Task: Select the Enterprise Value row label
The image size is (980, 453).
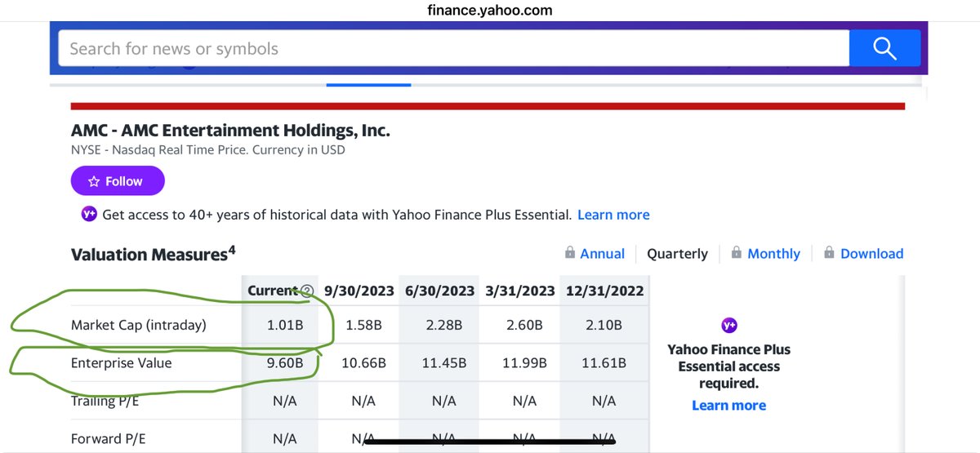Action: pyautogui.click(x=122, y=363)
